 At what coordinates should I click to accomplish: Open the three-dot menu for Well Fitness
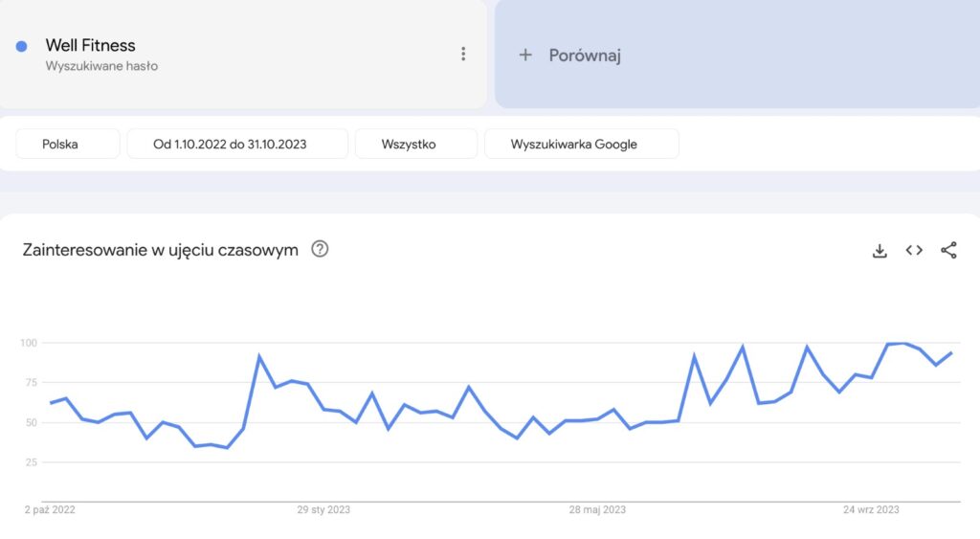tap(463, 54)
